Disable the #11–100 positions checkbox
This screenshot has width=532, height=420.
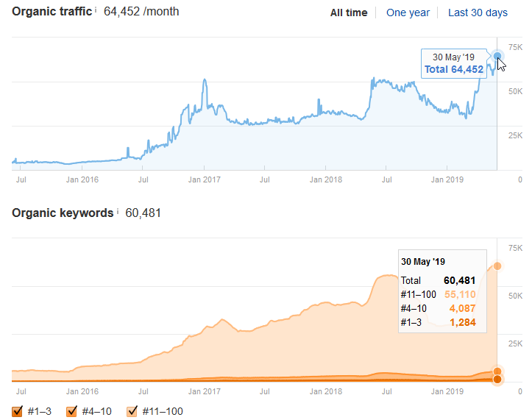coord(132,411)
